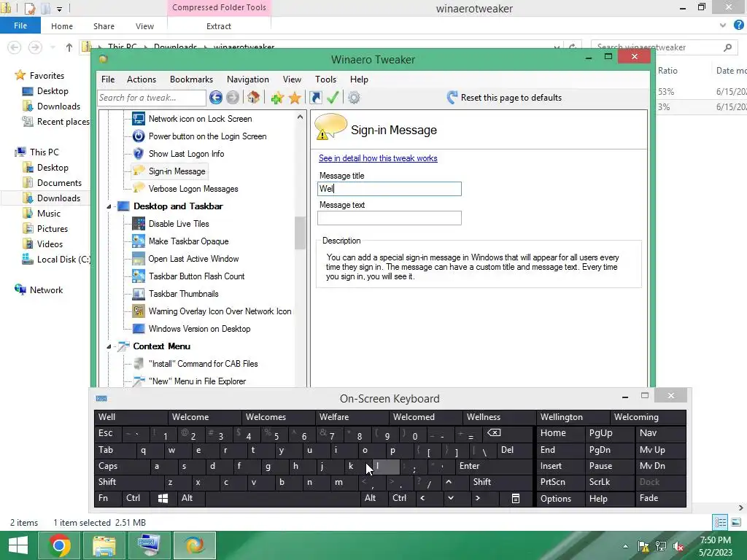This screenshot has width=747, height=560.
Task: Open the address bar history dropdown
Action: click(x=557, y=47)
